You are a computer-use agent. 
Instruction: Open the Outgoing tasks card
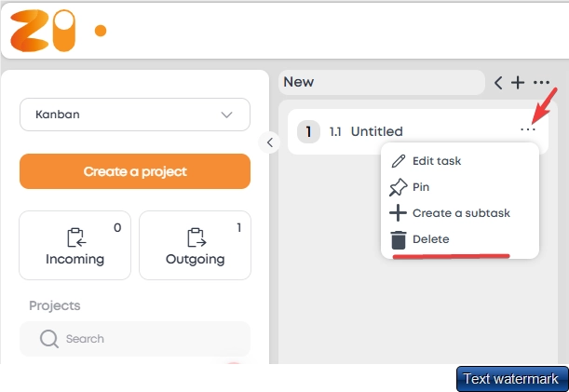click(195, 245)
